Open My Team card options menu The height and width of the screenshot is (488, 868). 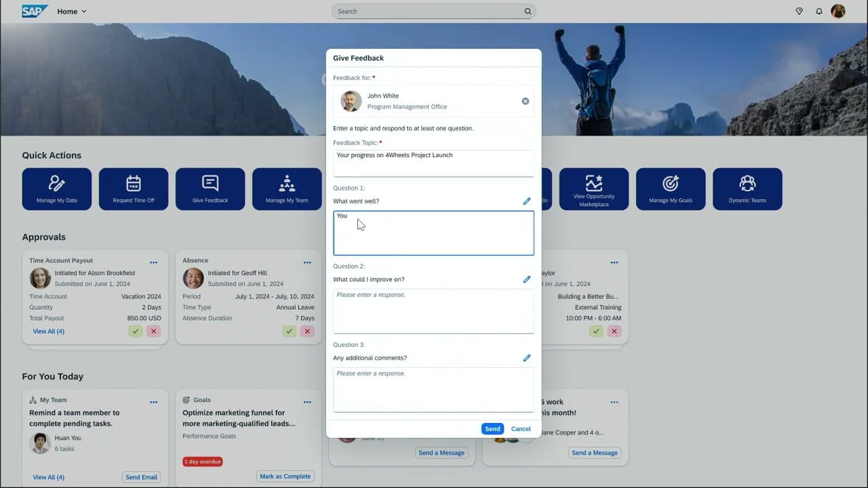[x=154, y=402]
